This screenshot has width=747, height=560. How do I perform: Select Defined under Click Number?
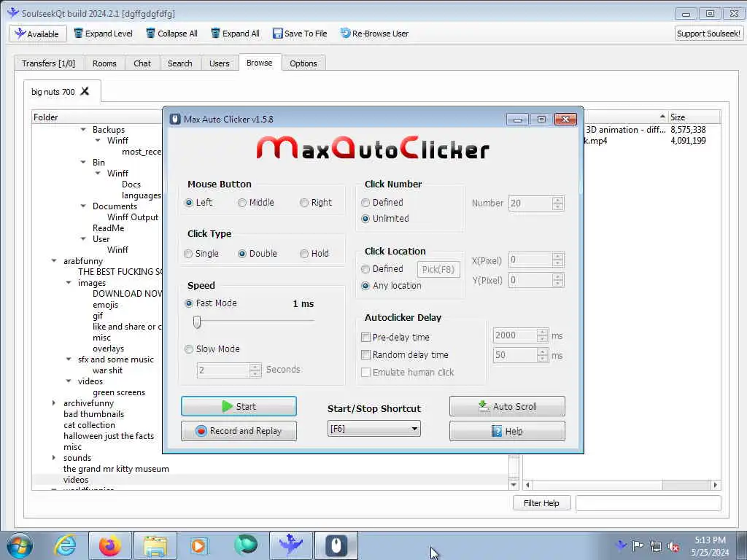365,203
